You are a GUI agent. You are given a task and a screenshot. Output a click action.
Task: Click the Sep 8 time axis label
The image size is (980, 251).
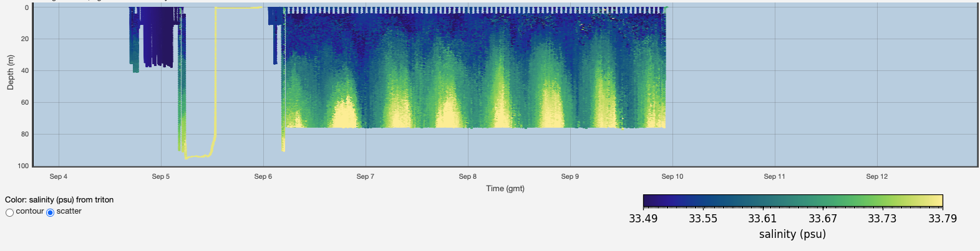tap(468, 176)
